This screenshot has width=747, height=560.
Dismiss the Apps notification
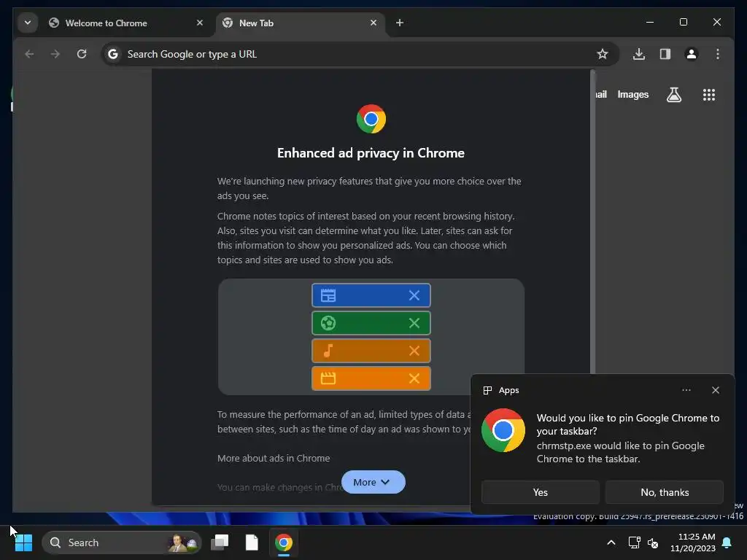point(715,391)
